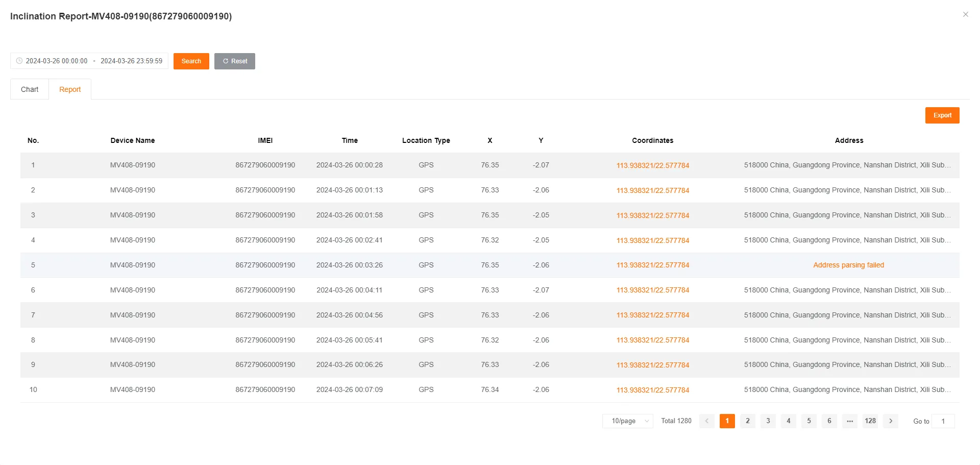Click the clock icon in date range field

pyautogui.click(x=19, y=61)
